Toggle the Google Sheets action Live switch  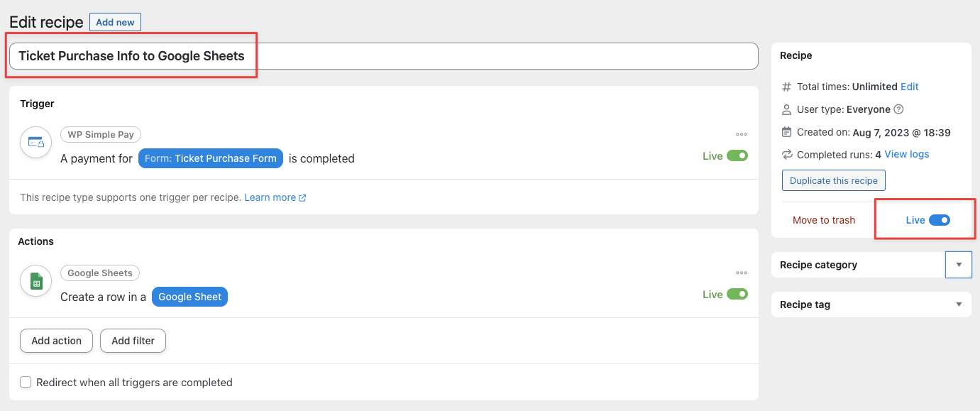coord(737,294)
